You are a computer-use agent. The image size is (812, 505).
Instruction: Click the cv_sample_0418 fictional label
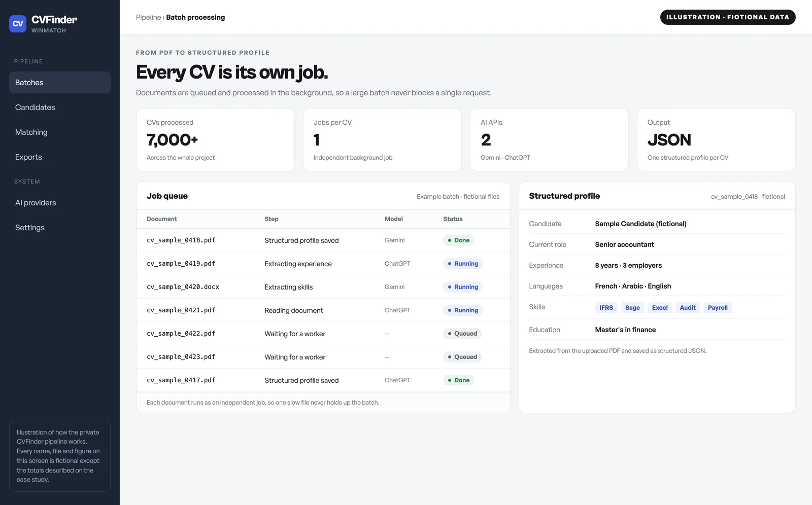coord(748,197)
